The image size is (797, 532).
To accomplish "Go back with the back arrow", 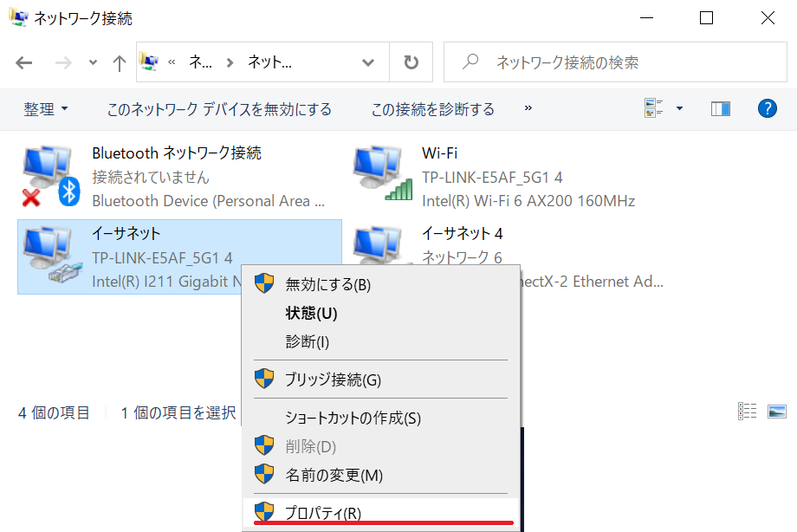I will [x=24, y=62].
